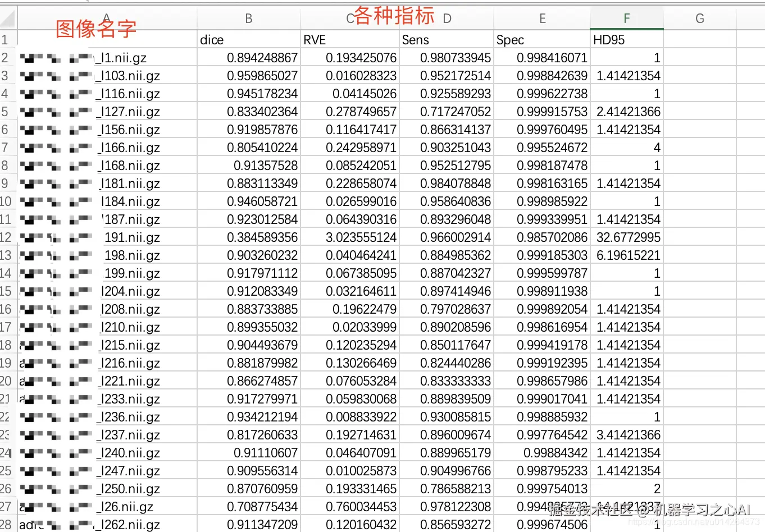765x532 pixels.
Task: Select HD95 cell with value 4
Action: coord(627,148)
